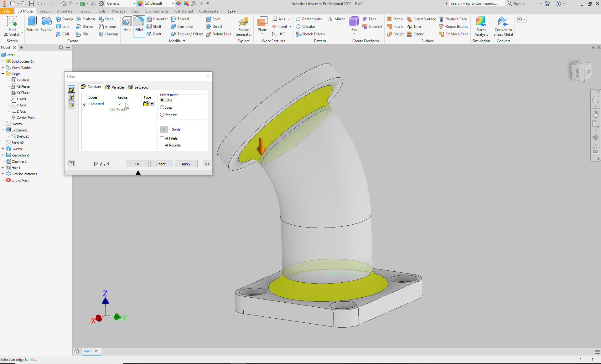Open Fillet dialog help
Screen dimensions: 601x364
point(71,164)
